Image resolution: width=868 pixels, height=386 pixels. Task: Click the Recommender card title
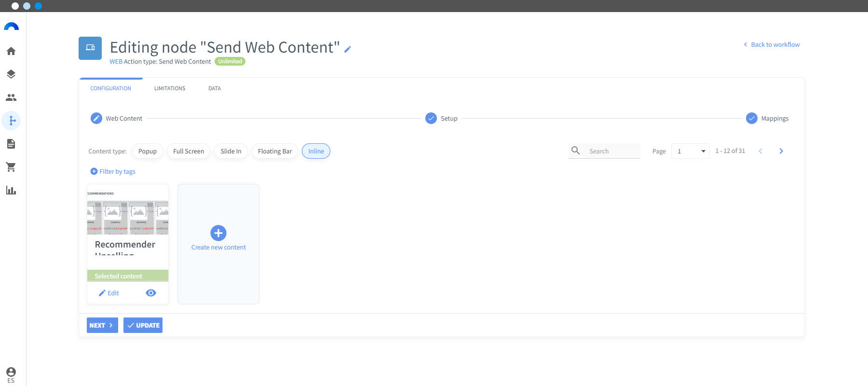click(x=125, y=248)
